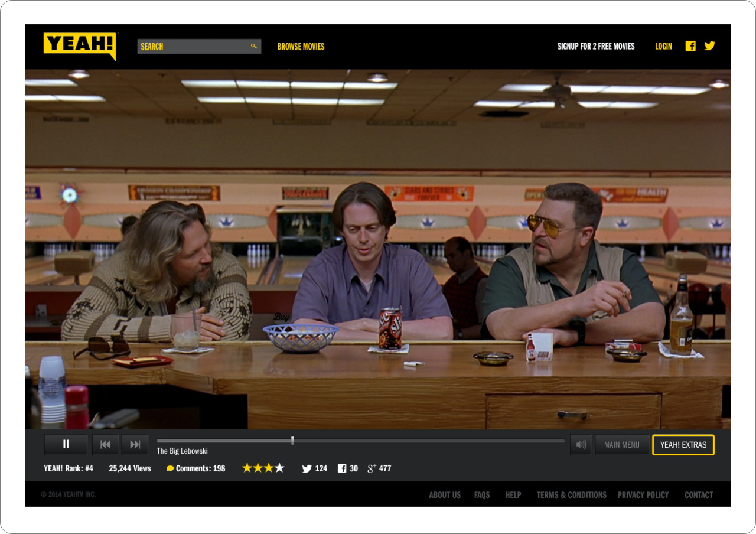Open YEAH! Extras
The width and height of the screenshot is (756, 534).
coord(683,445)
